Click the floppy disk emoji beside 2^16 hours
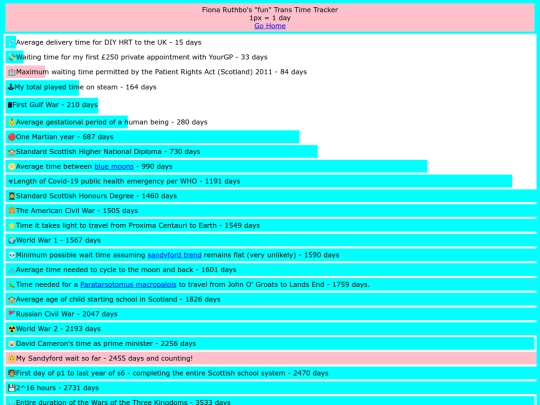The image size is (540, 405). pyautogui.click(x=11, y=388)
